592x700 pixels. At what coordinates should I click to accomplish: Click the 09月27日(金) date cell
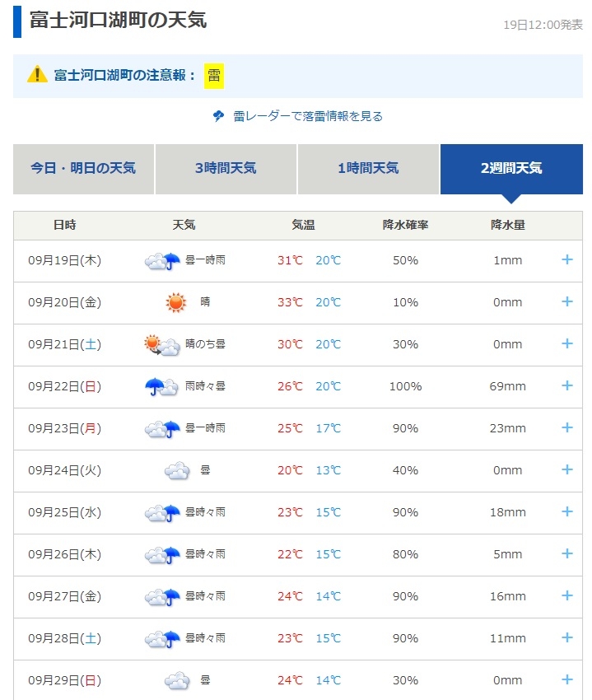coord(64,595)
